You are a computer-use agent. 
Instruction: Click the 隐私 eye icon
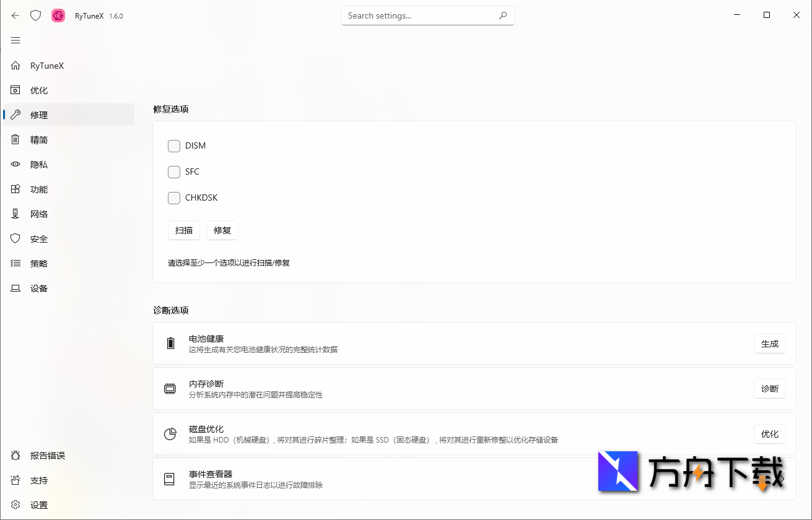(15, 164)
